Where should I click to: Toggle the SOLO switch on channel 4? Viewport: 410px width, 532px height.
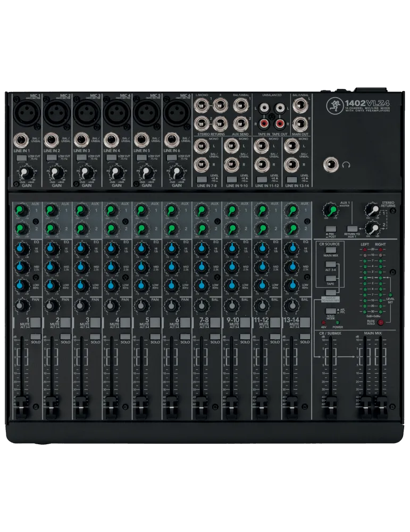[x=125, y=337]
